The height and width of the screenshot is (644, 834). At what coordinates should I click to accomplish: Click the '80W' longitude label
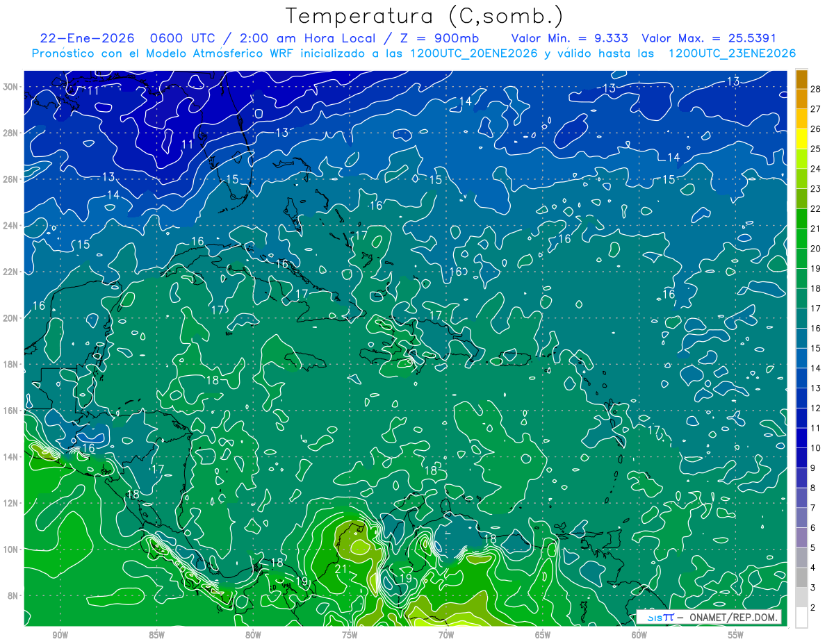pos(253,635)
